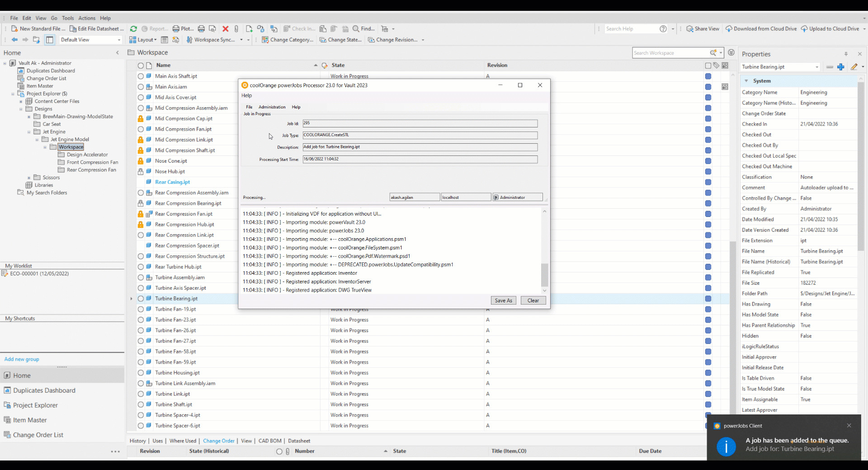Image resolution: width=868 pixels, height=470 pixels.
Task: Click Download from Cloud Drive icon
Action: point(729,29)
